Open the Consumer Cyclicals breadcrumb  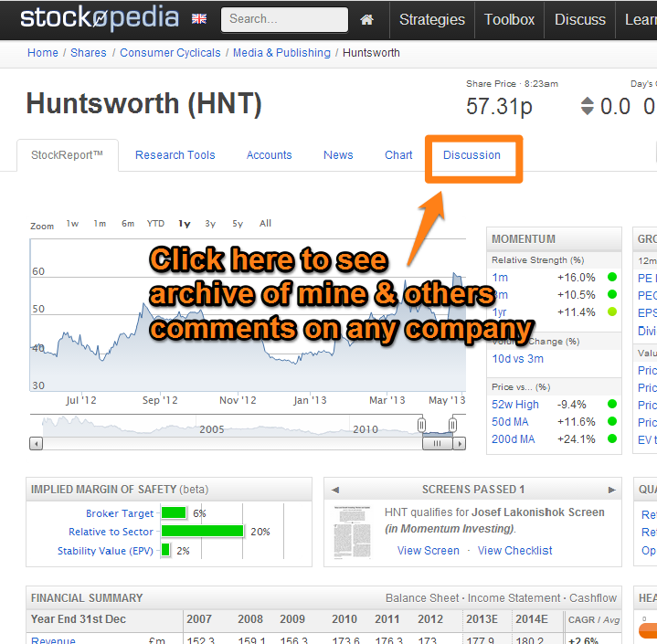(170, 53)
